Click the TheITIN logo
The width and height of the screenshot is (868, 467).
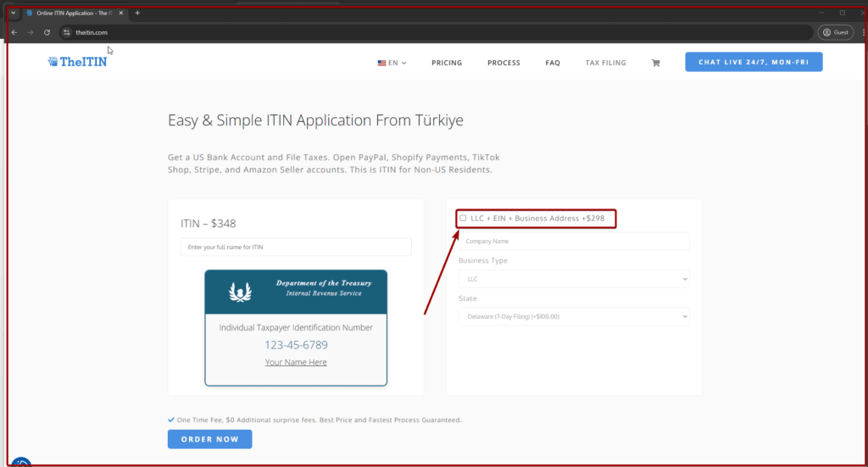(77, 61)
